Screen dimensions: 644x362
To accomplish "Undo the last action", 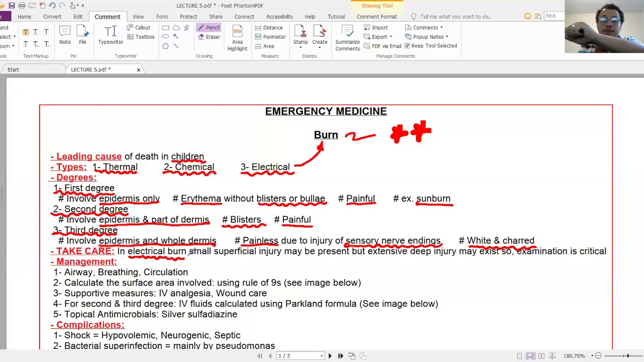I will click(x=52, y=6).
